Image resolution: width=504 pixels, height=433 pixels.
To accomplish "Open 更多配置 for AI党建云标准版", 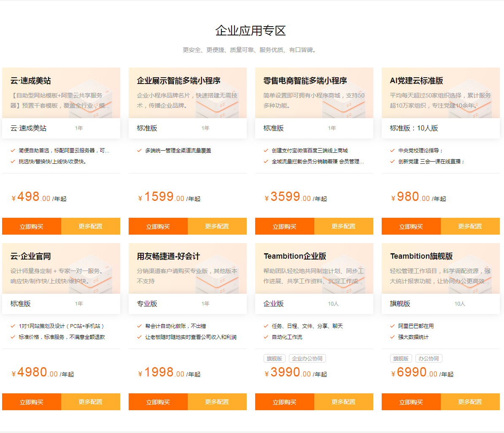I will tap(470, 226).
